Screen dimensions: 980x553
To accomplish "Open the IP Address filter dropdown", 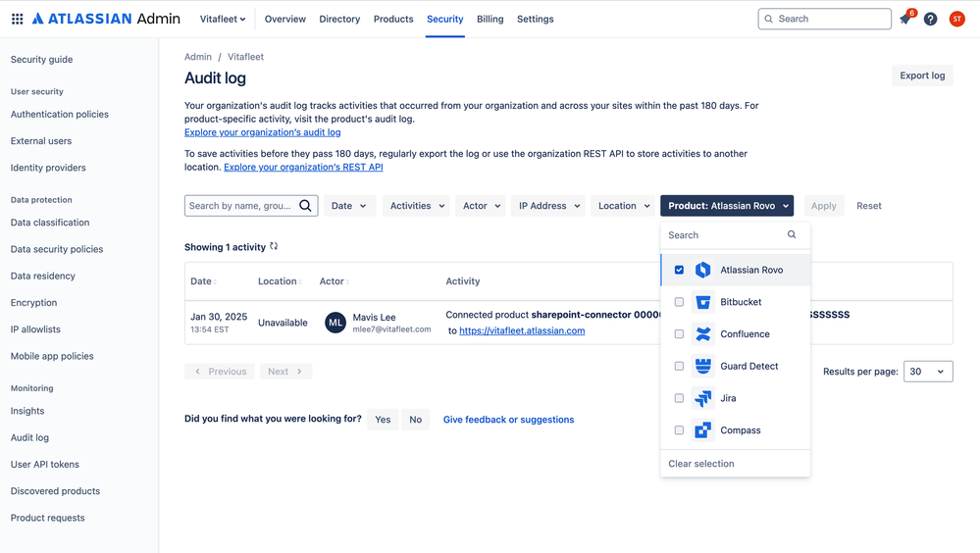I will [548, 206].
